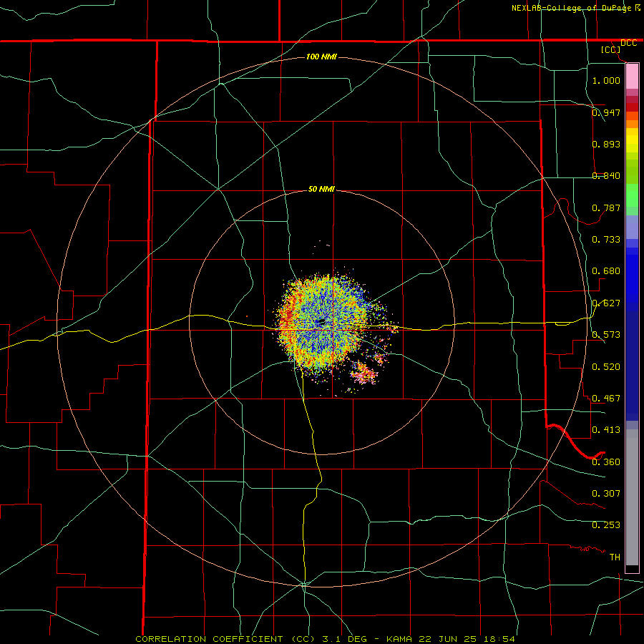Image resolution: width=644 pixels, height=644 pixels.
Task: Click the 0.253 scale value
Action: pos(606,525)
